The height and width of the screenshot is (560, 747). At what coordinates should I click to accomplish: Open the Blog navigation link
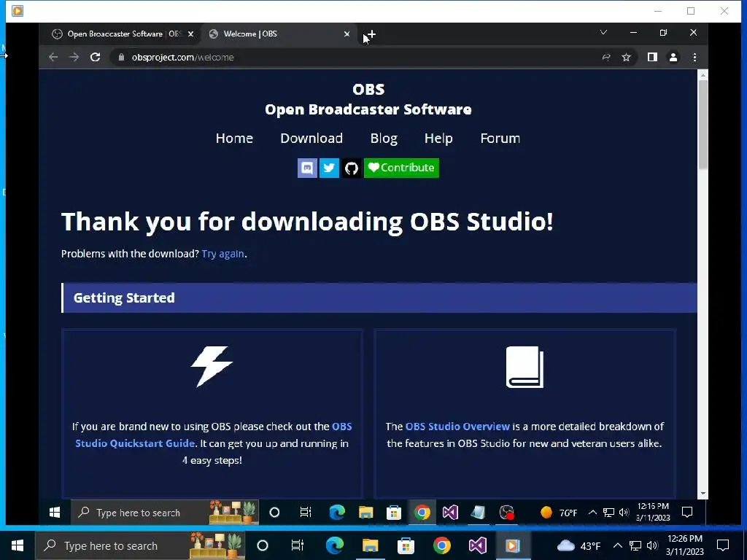click(x=384, y=138)
